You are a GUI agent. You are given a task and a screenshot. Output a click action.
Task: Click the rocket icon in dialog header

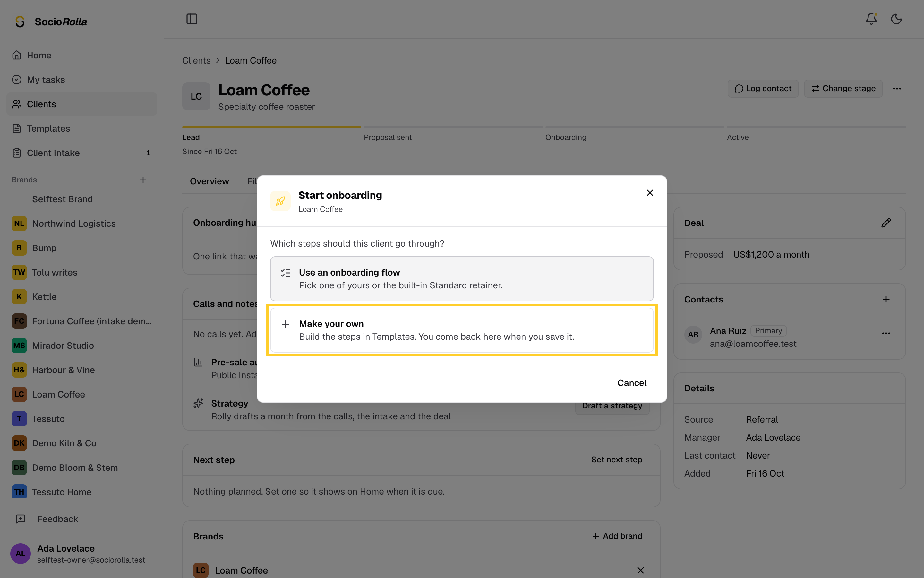(281, 201)
